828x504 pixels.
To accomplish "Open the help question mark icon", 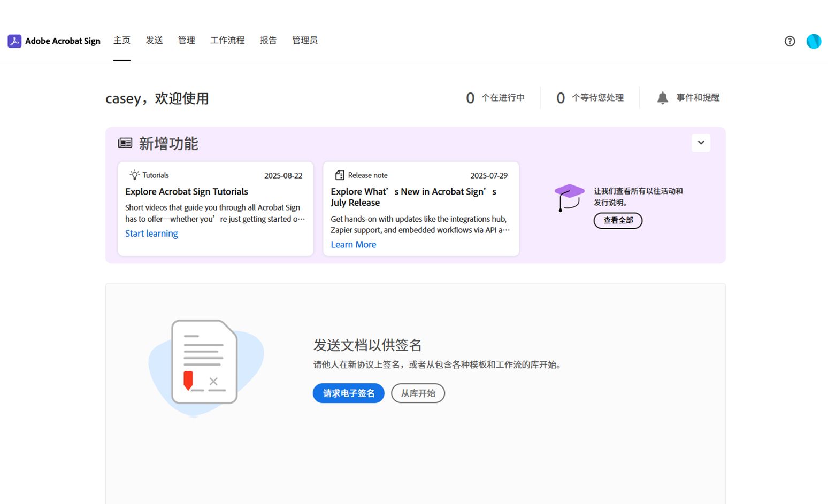I will (x=789, y=41).
